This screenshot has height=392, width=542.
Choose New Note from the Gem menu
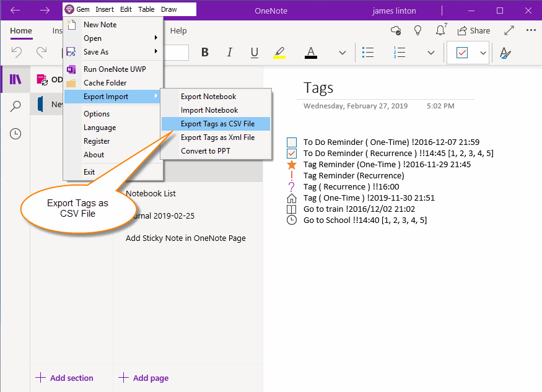click(x=113, y=25)
